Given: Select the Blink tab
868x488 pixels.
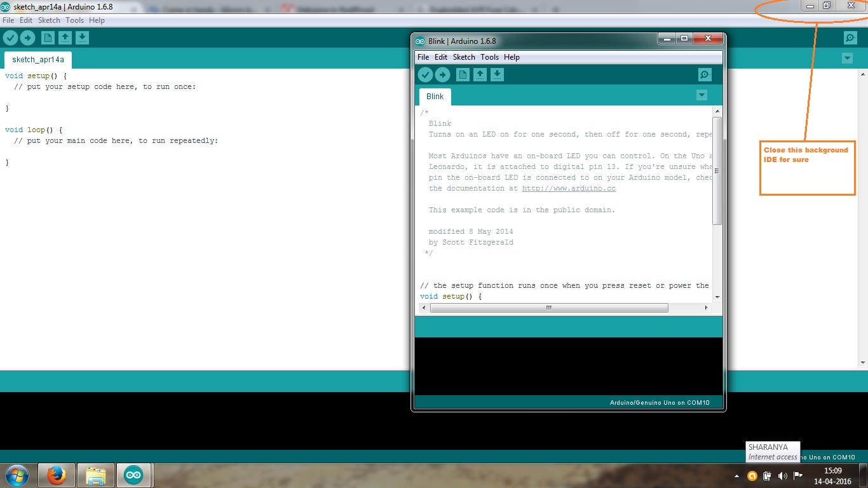Looking at the screenshot, I should pos(435,97).
